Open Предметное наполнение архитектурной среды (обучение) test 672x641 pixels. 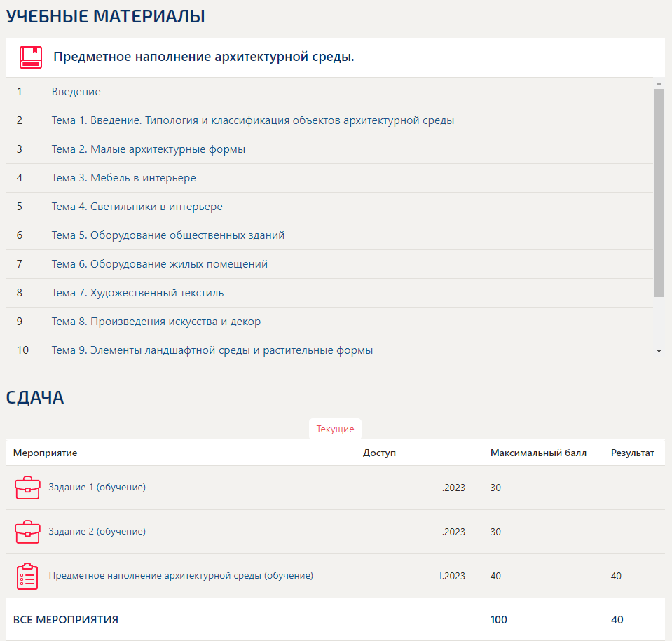tap(180, 576)
